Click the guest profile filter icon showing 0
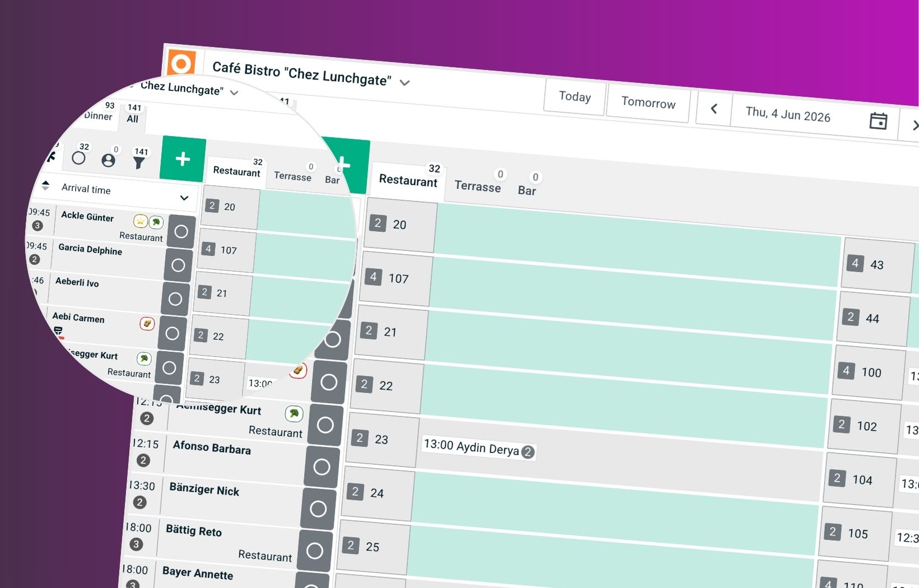Image resolution: width=919 pixels, height=588 pixels. pyautogui.click(x=109, y=160)
